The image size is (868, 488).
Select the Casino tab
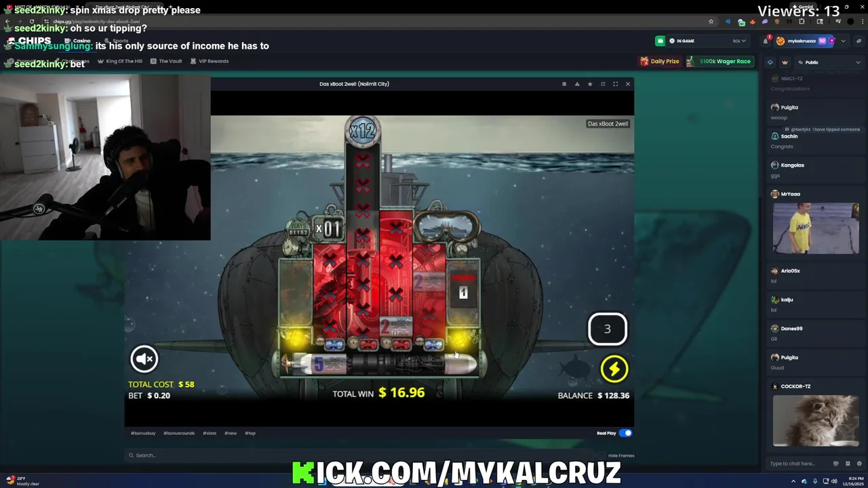pos(78,41)
